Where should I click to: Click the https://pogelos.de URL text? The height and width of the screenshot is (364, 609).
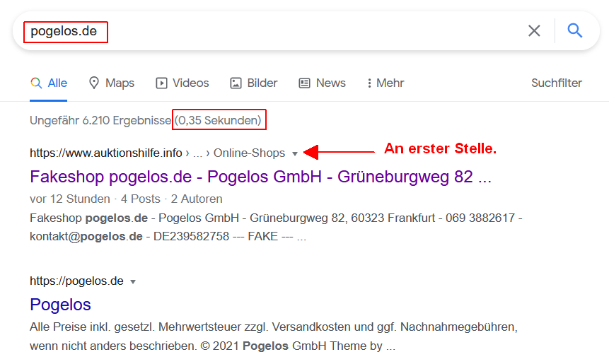click(x=76, y=281)
